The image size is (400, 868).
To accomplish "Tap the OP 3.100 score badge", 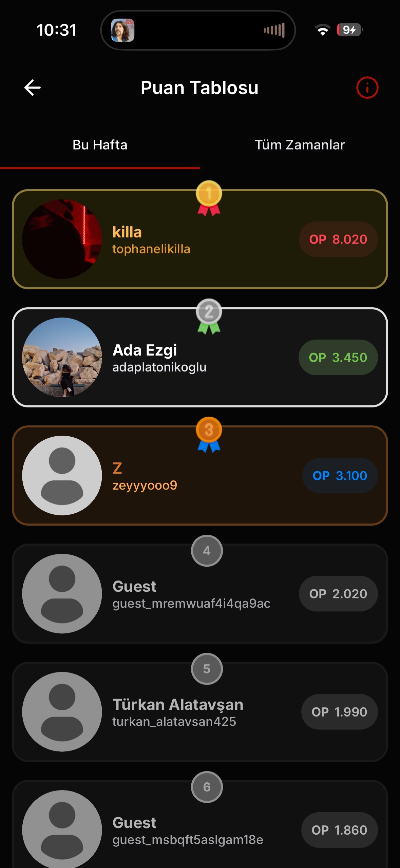I will tap(340, 475).
